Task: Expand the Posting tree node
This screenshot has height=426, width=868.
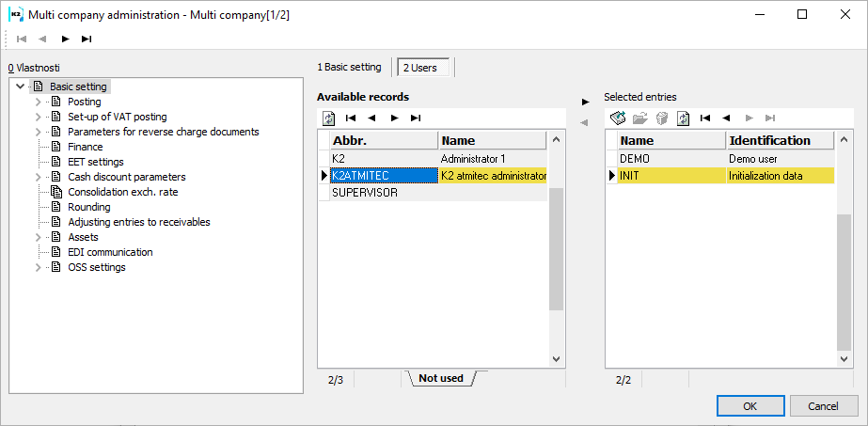Action: pyautogui.click(x=39, y=102)
